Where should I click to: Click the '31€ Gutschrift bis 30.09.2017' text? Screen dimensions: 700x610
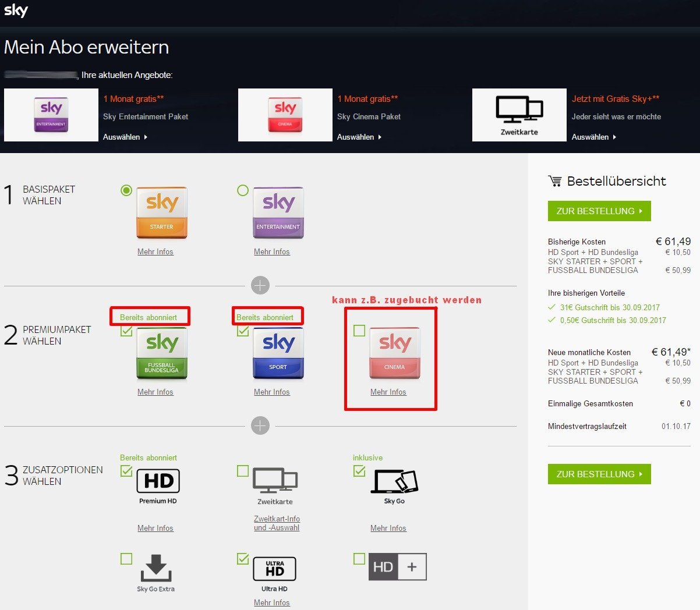(610, 308)
